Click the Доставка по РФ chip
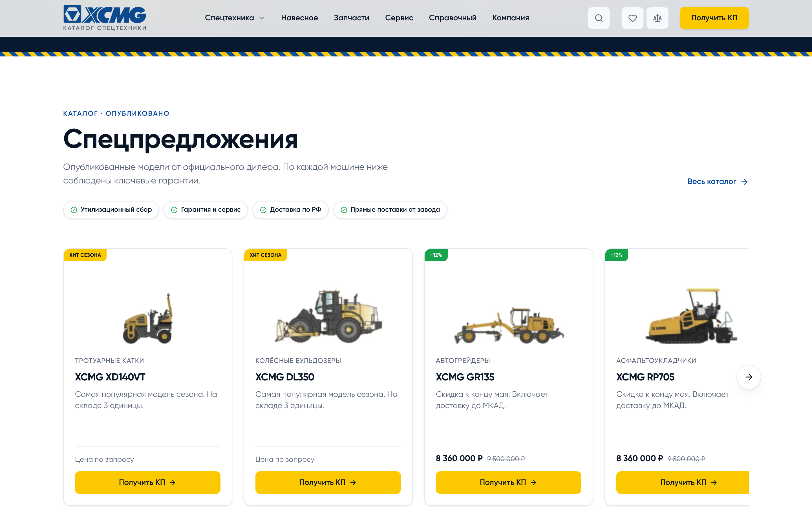 291,210
